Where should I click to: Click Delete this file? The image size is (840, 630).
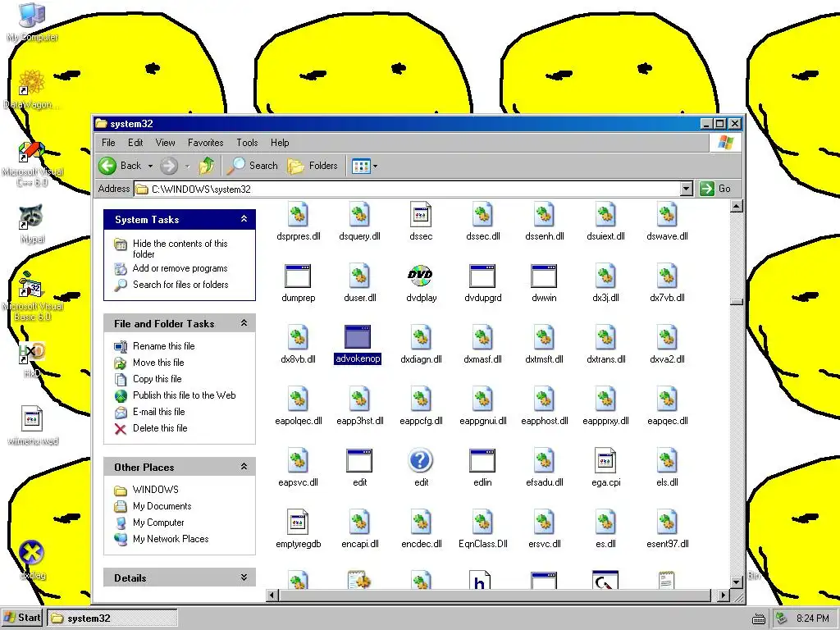pos(160,428)
